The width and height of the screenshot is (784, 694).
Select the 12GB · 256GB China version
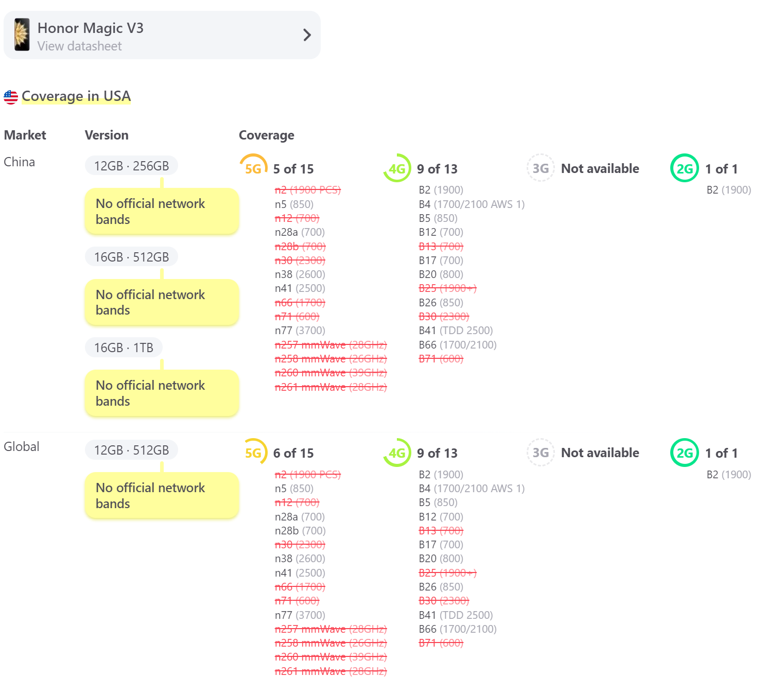tap(131, 166)
